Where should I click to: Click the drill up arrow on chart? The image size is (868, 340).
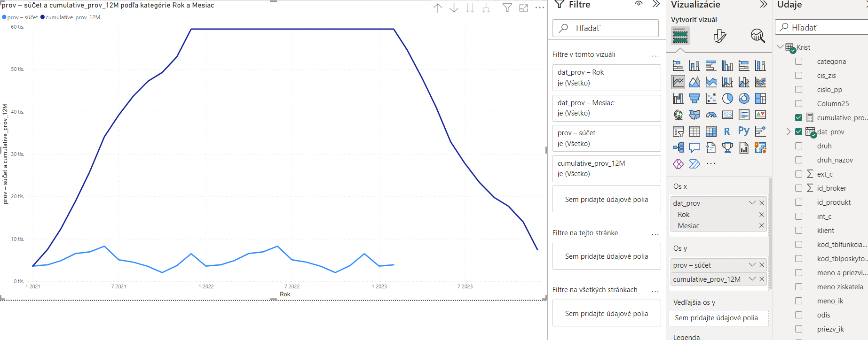[438, 8]
